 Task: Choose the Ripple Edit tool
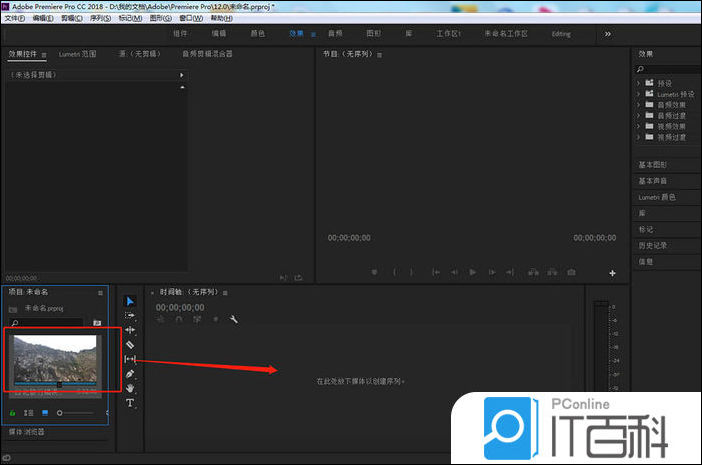(130, 329)
